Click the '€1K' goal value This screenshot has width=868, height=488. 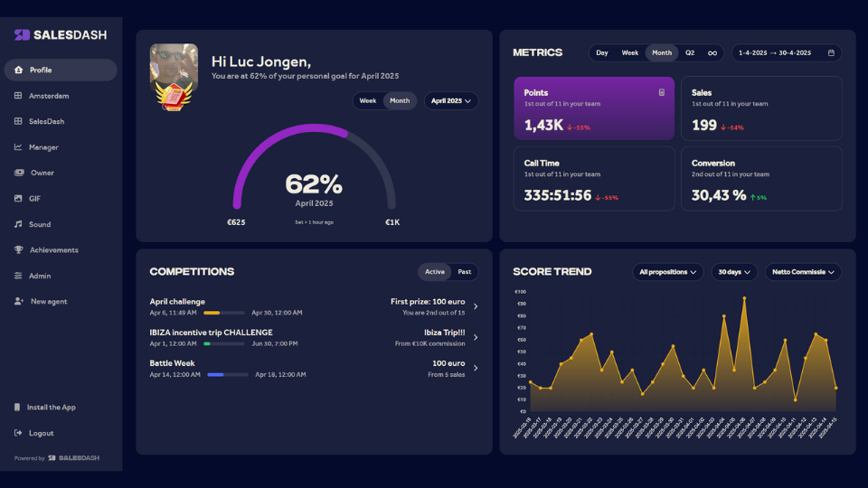click(392, 222)
